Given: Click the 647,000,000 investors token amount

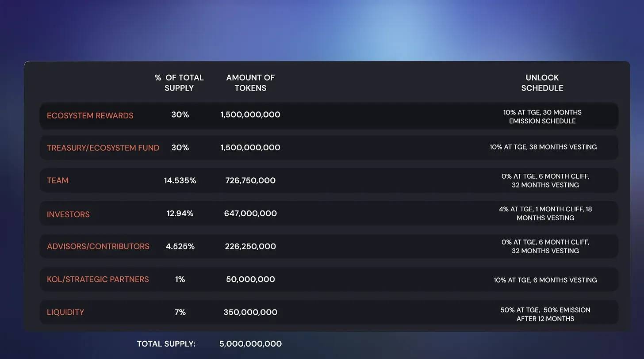Looking at the screenshot, I should point(250,214).
